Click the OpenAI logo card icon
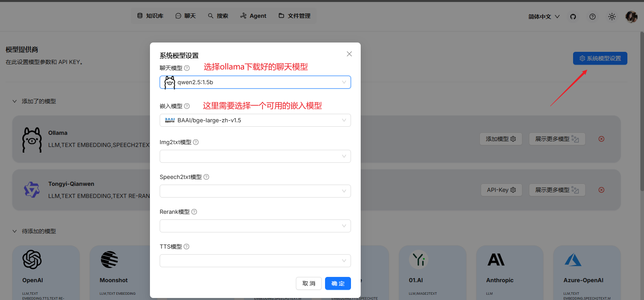644x300 pixels. pyautogui.click(x=32, y=260)
